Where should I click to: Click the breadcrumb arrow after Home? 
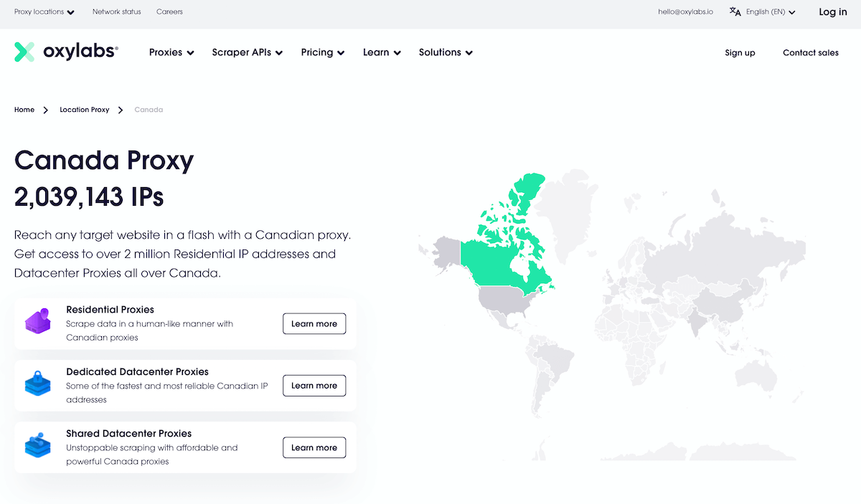46,110
